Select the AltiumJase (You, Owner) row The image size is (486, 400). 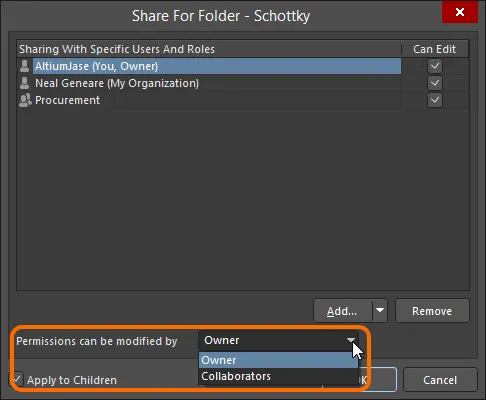217,66
